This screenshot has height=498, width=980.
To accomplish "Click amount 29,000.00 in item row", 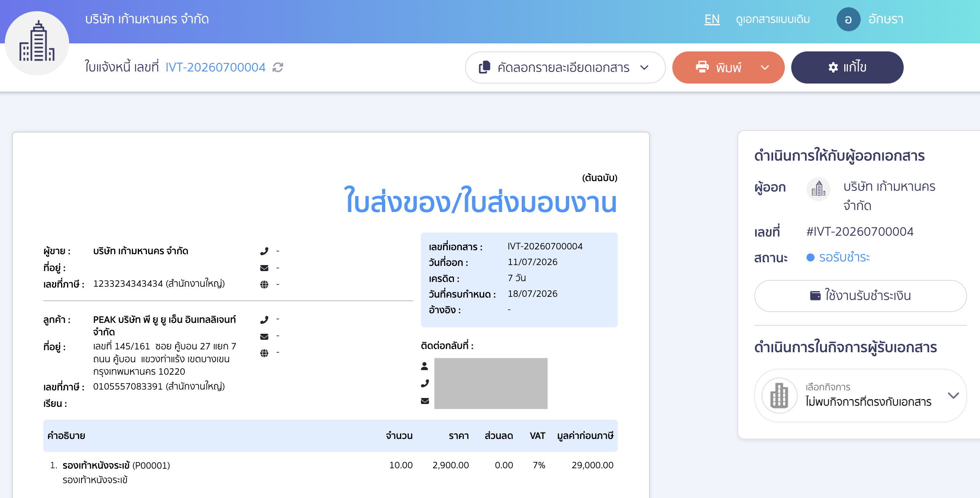I will (592, 465).
